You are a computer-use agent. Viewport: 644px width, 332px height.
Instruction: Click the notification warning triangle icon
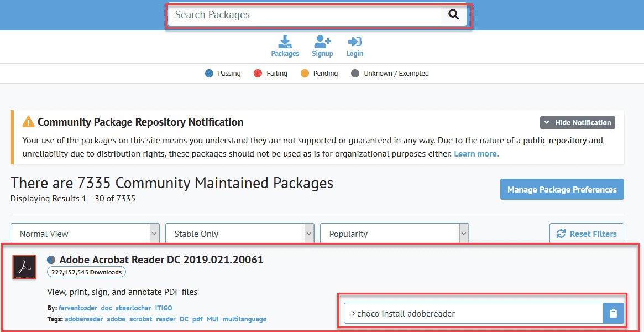[x=28, y=122]
